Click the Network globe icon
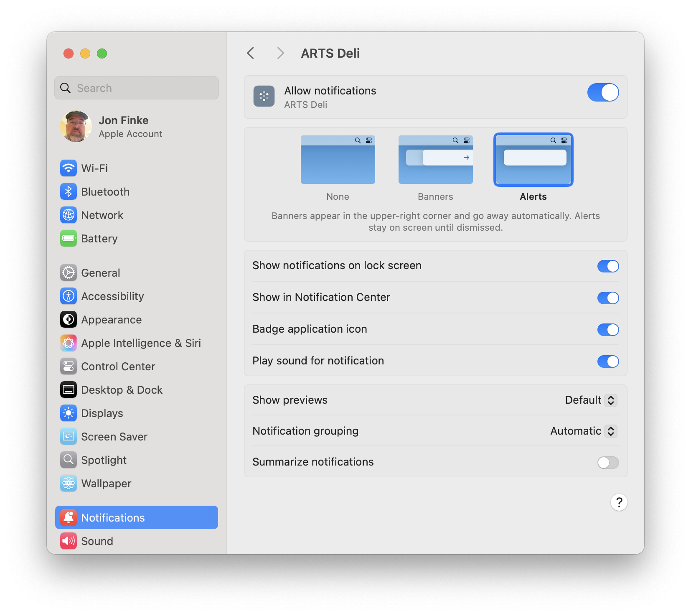 (69, 215)
